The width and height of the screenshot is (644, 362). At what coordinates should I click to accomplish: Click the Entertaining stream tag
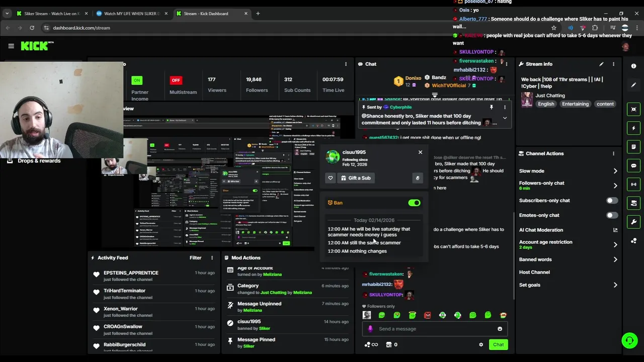click(x=575, y=104)
